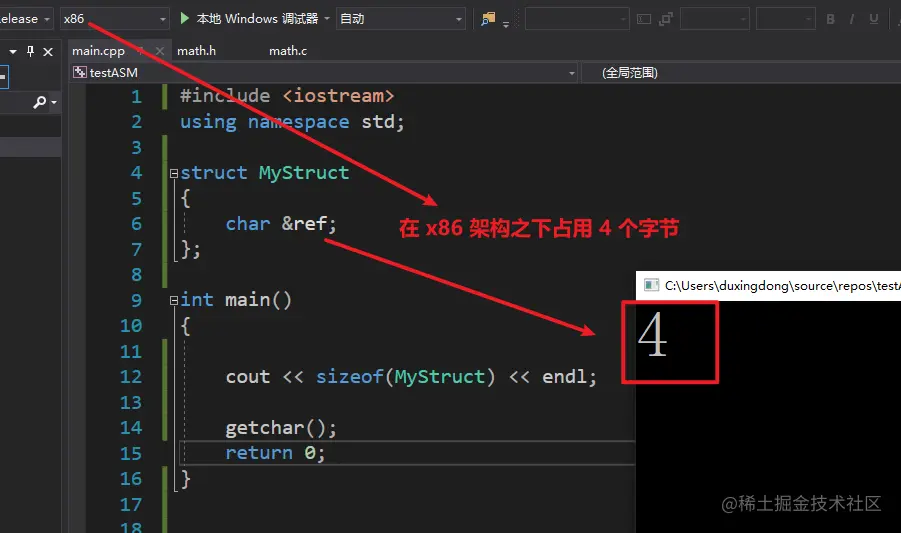Open testASM project scope dropdown
Screen dimensions: 901x533
click(x=324, y=72)
